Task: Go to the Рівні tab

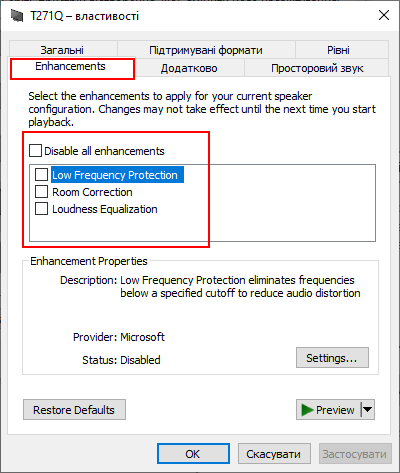Action: coord(338,50)
